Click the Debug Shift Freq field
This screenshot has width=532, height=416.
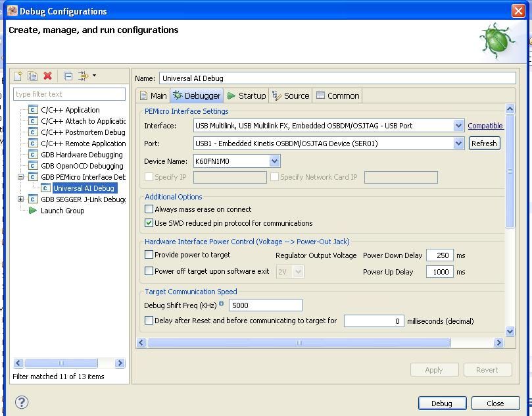[265, 305]
